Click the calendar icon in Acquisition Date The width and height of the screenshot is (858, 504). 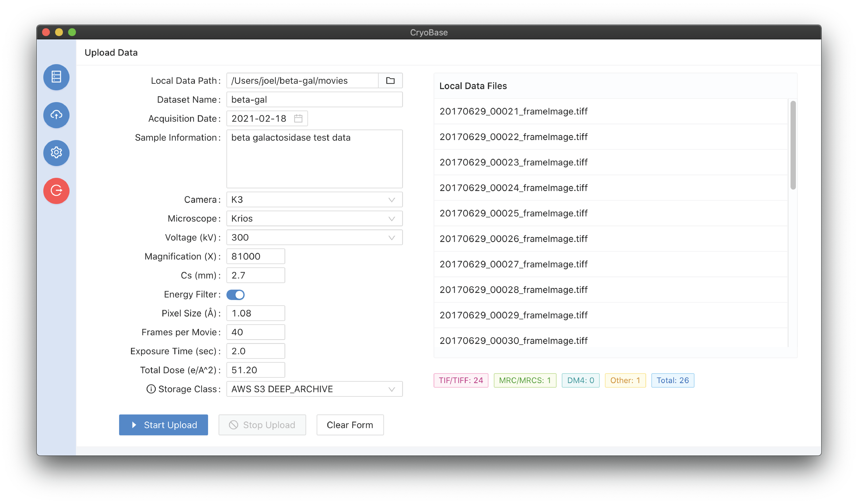pyautogui.click(x=298, y=118)
